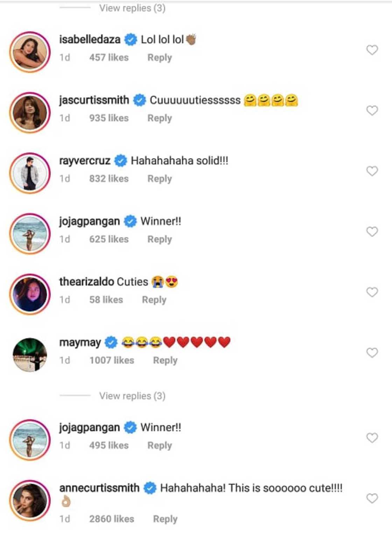Show who liked maymay's comment (1007 likes)
The width and height of the screenshot is (392, 538).
[111, 360]
